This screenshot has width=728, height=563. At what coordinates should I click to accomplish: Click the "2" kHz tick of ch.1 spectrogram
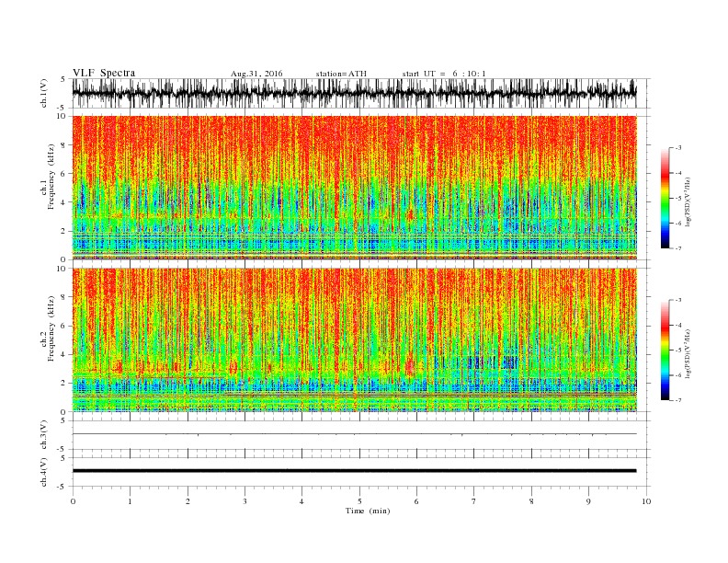coord(64,231)
